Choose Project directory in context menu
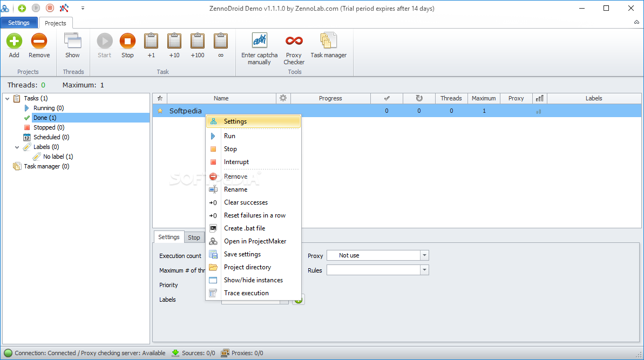The height and width of the screenshot is (360, 644). pyautogui.click(x=253, y=267)
